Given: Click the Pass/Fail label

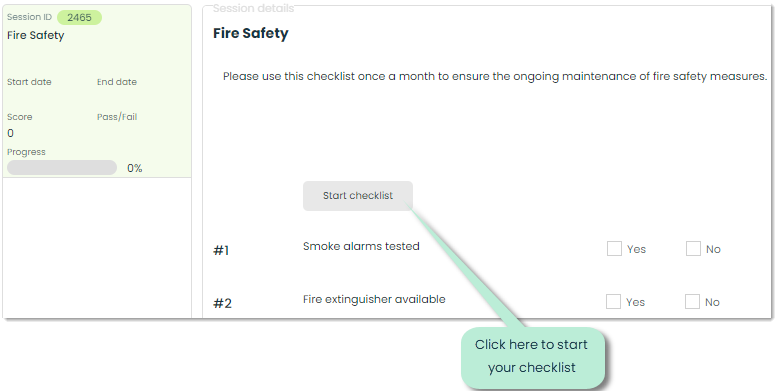Looking at the screenshot, I should [117, 117].
